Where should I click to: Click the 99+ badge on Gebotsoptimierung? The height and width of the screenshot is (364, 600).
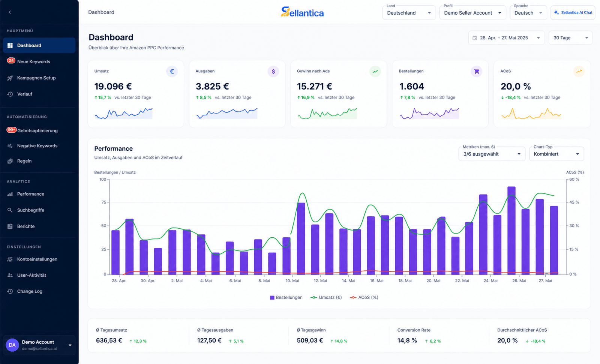pos(12,130)
